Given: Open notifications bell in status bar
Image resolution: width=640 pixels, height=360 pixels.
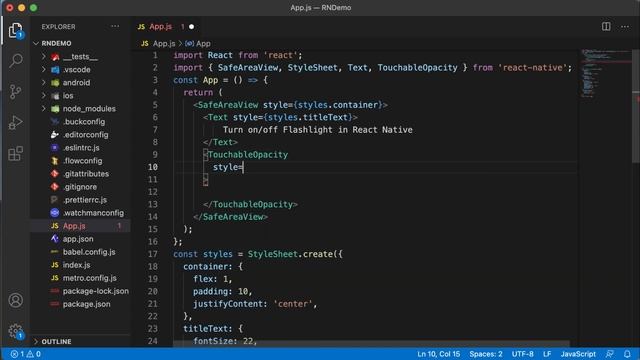Looking at the screenshot, I should (627, 354).
